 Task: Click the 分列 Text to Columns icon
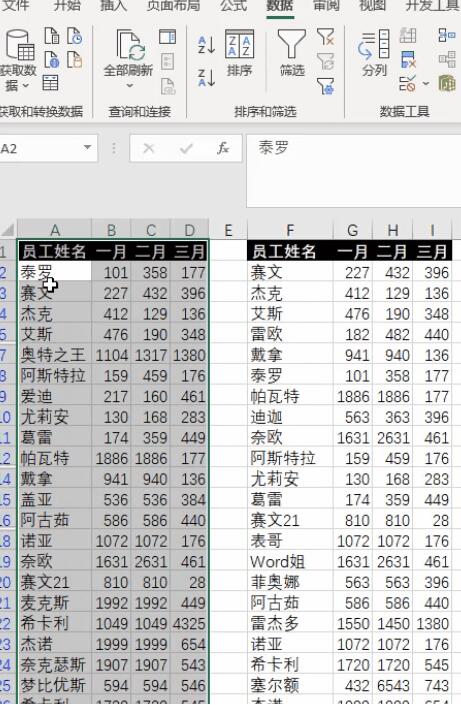pyautogui.click(x=374, y=53)
